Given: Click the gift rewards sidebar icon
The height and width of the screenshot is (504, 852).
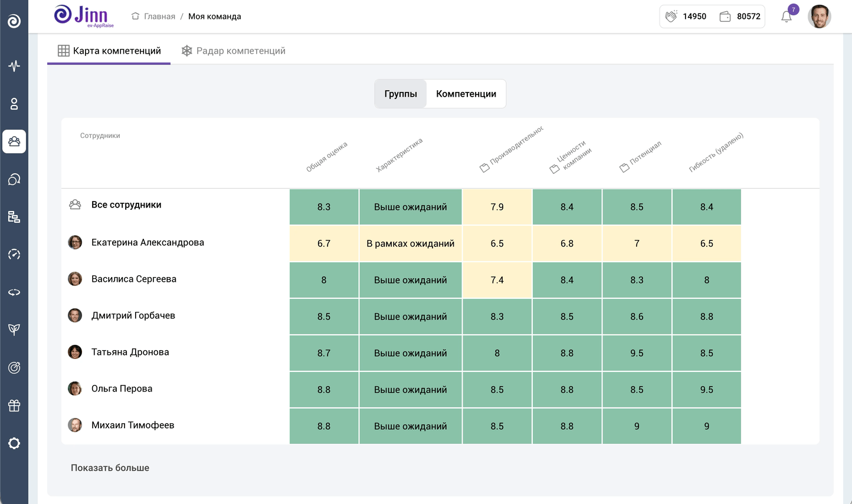Looking at the screenshot, I should [14, 406].
